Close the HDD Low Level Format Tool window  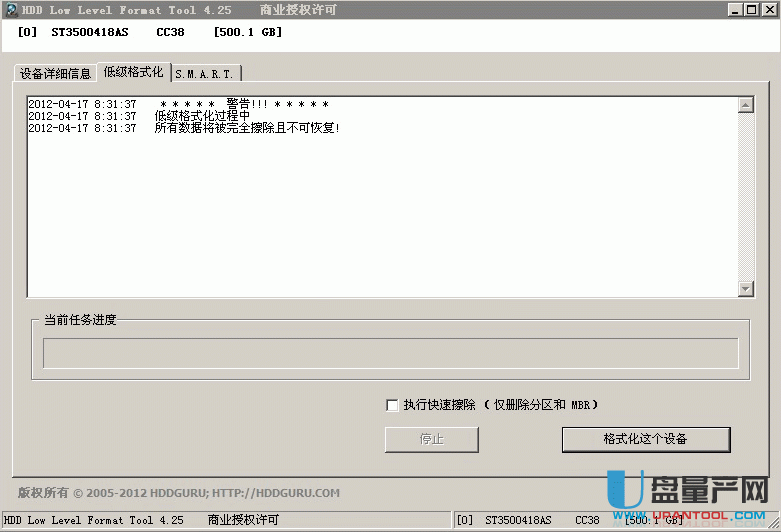[x=767, y=9]
